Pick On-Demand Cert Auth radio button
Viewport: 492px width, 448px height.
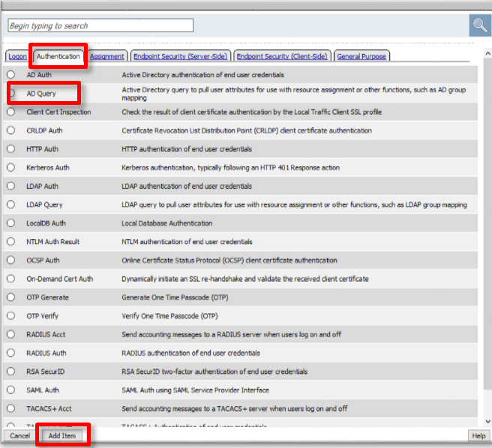11,279
